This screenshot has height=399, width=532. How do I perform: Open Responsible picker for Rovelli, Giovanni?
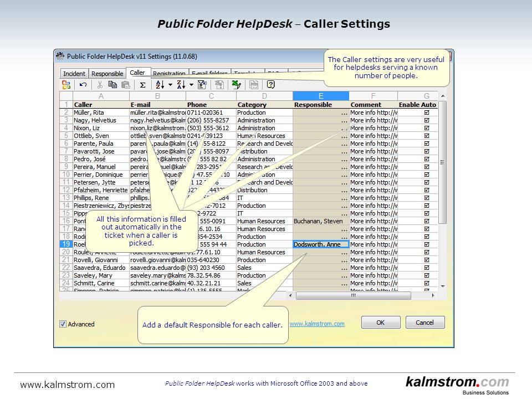(x=344, y=260)
